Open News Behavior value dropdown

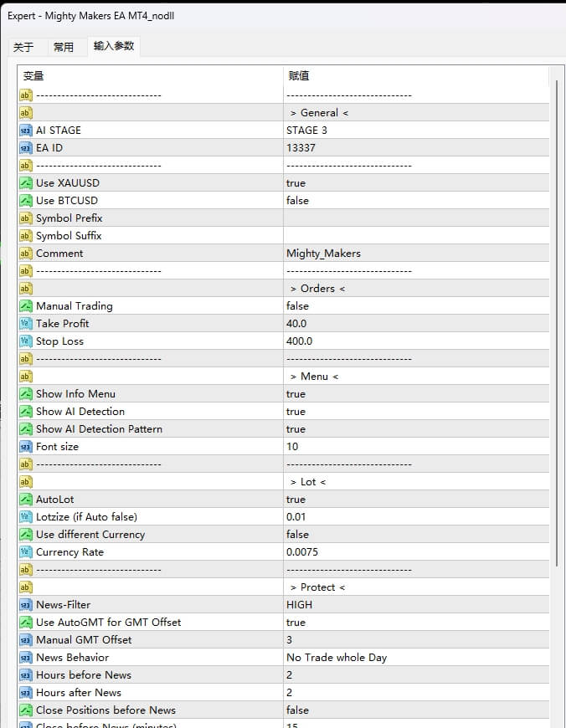pyautogui.click(x=337, y=658)
